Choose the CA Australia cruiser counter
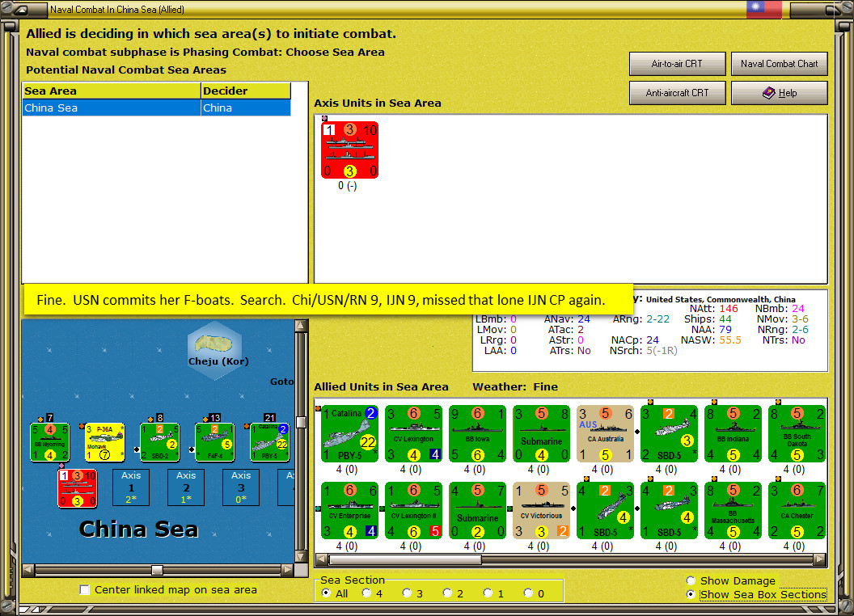The height and width of the screenshot is (616, 854). (605, 433)
